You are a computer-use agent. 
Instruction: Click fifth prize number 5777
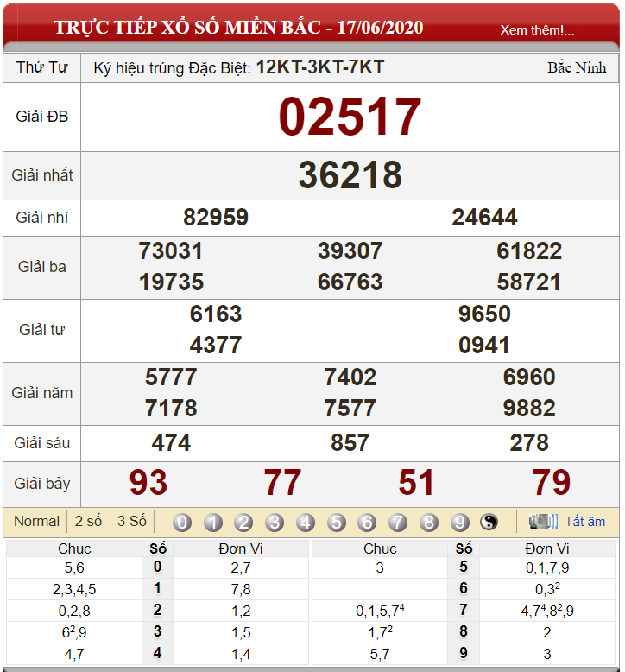click(x=171, y=377)
